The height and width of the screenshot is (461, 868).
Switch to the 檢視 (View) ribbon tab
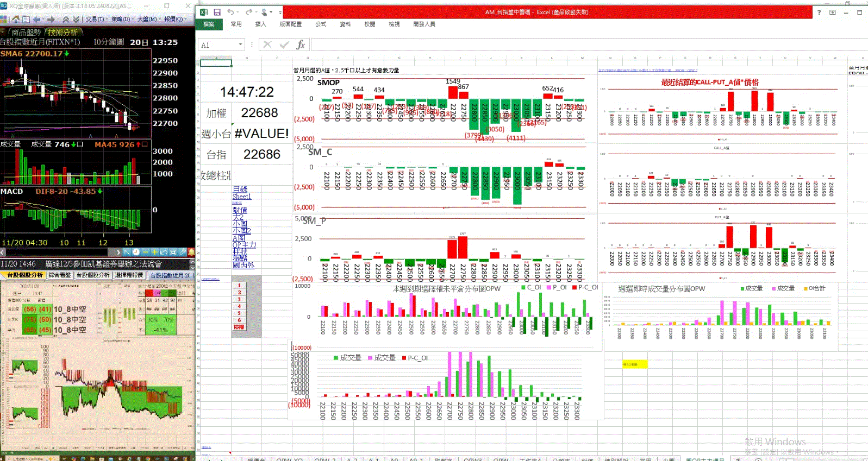pyautogui.click(x=394, y=24)
